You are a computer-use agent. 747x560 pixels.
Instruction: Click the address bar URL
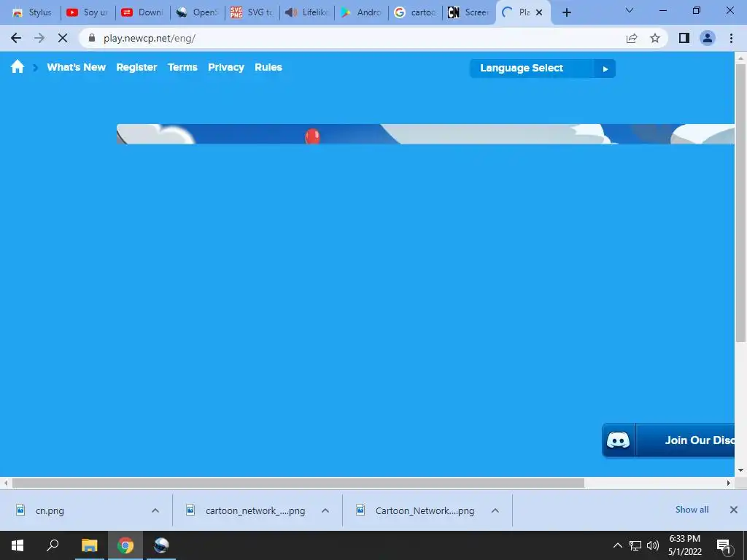[x=150, y=38]
